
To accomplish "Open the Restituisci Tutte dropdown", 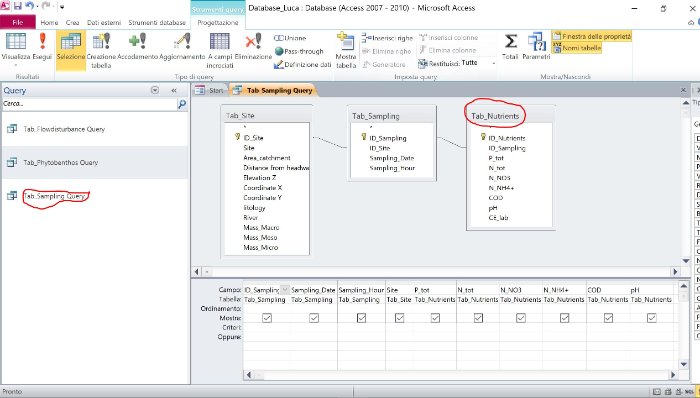I will pyautogui.click(x=493, y=63).
